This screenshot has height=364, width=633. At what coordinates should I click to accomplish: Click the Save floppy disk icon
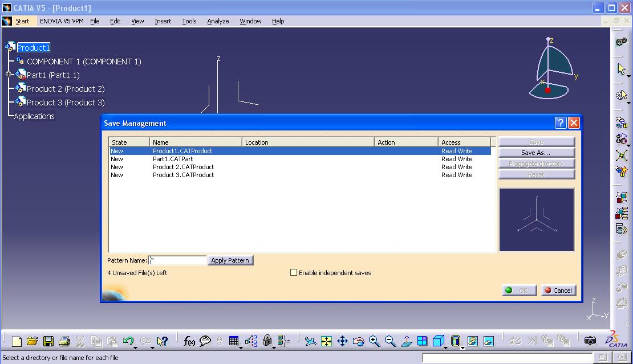[x=48, y=341]
